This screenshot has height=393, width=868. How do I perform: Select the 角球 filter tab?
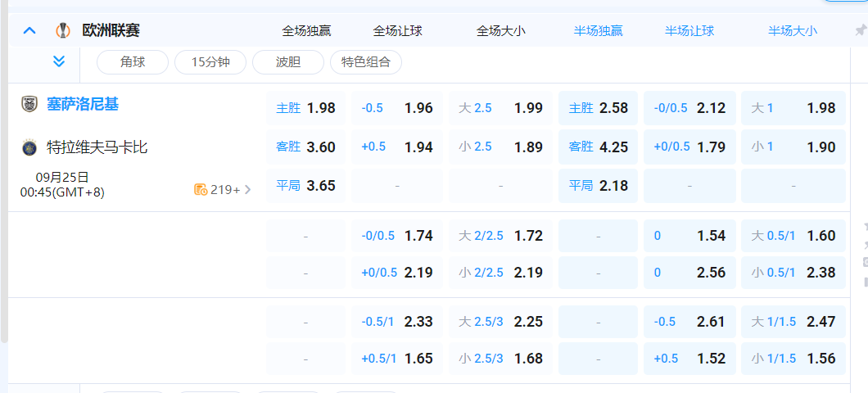tap(132, 61)
